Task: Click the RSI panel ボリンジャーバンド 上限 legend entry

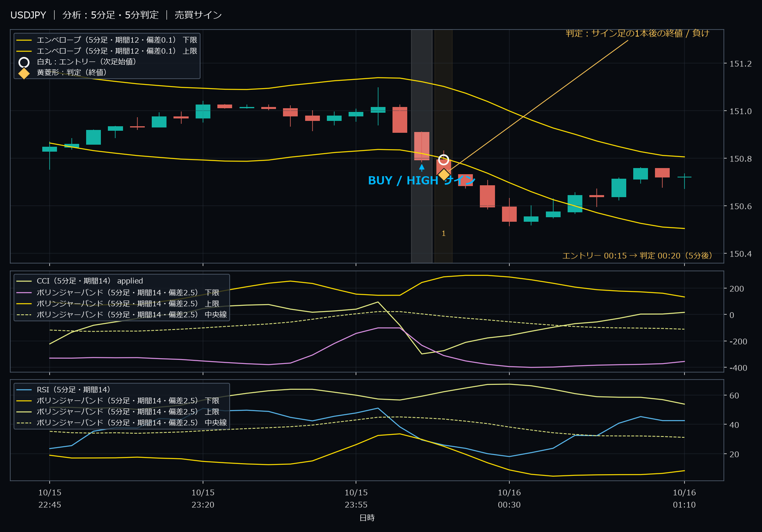Action: pos(118,412)
